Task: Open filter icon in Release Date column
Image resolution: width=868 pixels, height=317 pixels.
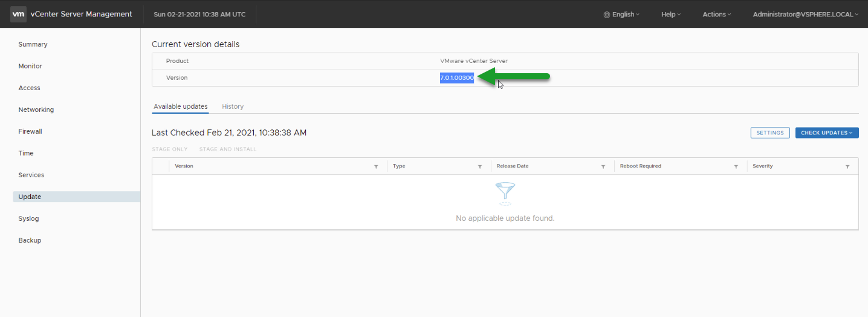Action: click(603, 166)
